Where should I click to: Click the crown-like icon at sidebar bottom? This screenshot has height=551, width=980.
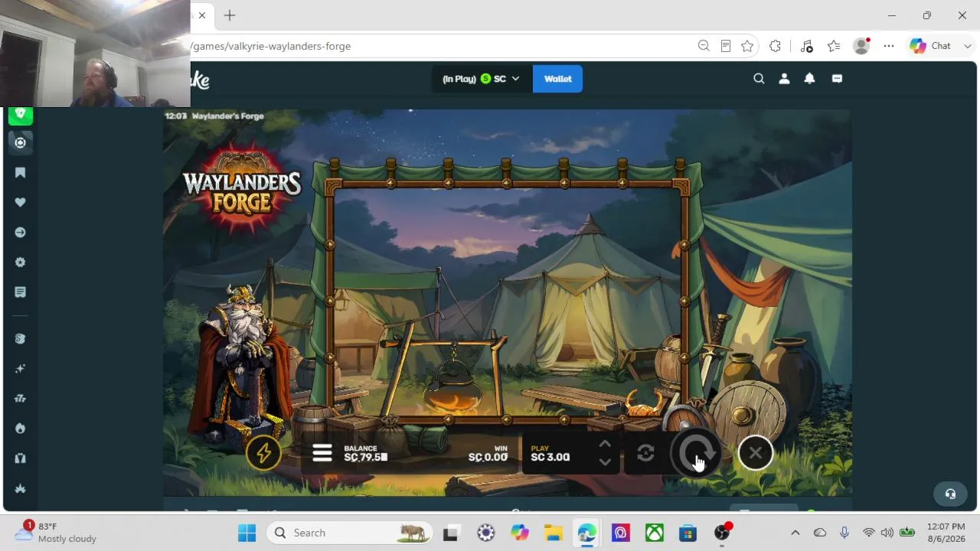[21, 488]
